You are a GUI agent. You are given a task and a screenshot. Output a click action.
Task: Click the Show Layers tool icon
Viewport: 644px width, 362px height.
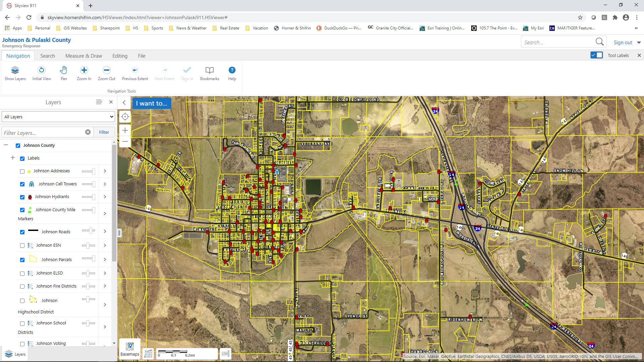pos(15,70)
